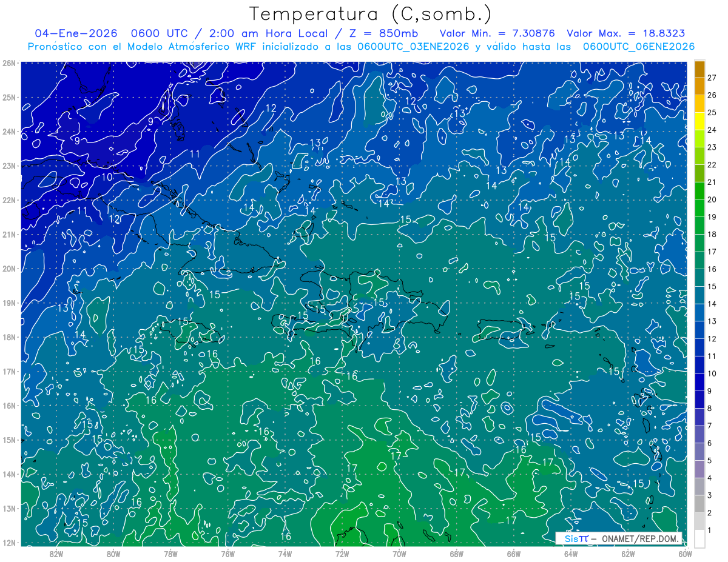The image size is (728, 562).
Task: Click the number 6 on the color scale
Action: click(x=709, y=444)
